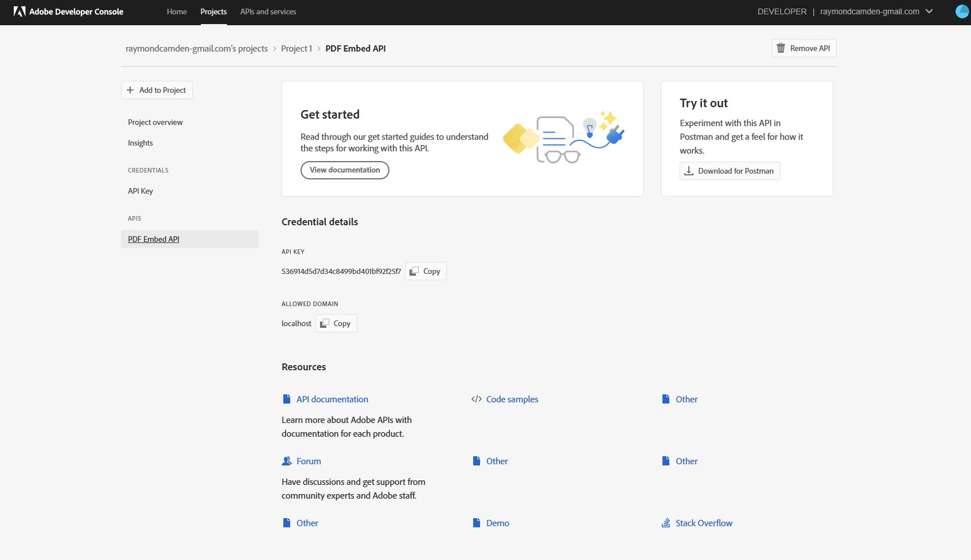Image resolution: width=971 pixels, height=560 pixels.
Task: Open Other link beside Code samples
Action: [x=687, y=399]
